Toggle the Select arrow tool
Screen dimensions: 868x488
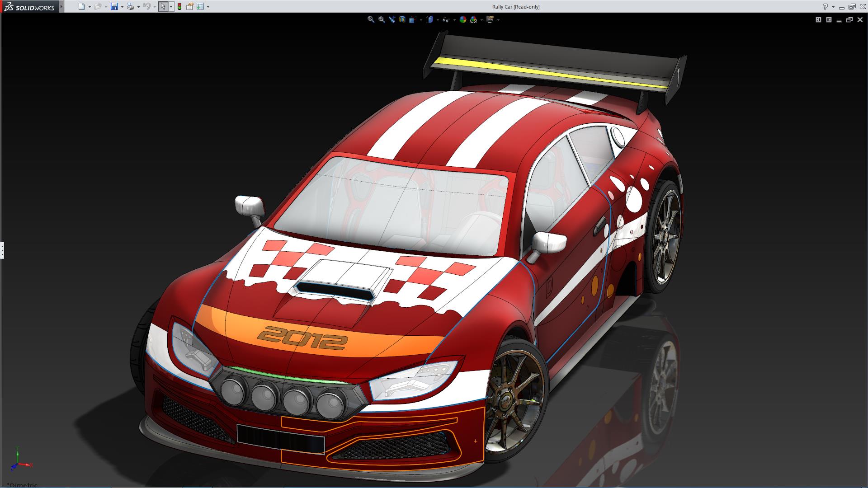click(163, 6)
